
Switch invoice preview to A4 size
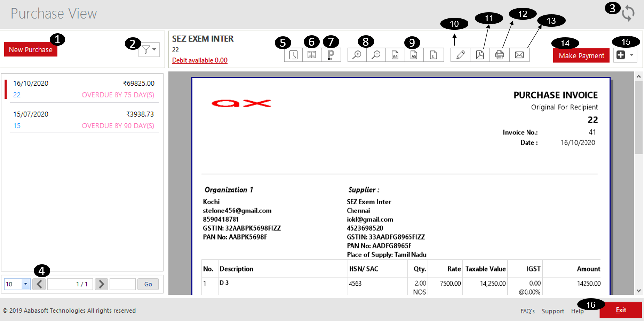point(395,55)
